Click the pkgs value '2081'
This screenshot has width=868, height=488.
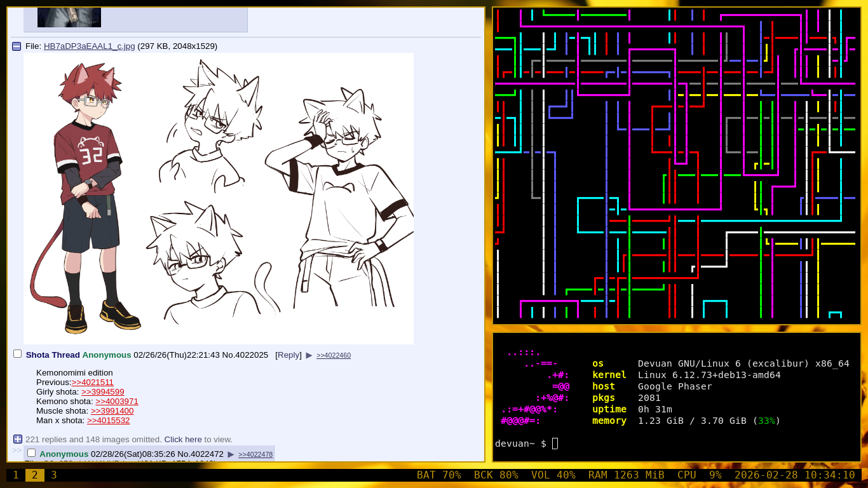coord(649,398)
